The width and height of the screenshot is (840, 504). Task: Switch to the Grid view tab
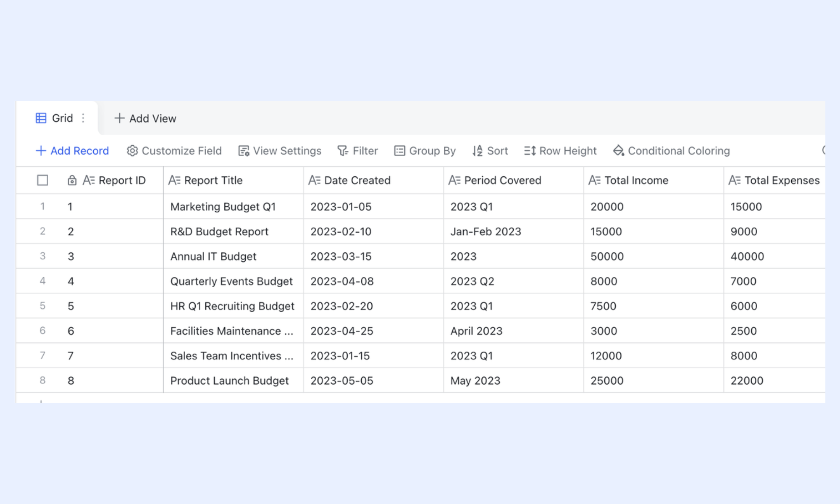(57, 118)
